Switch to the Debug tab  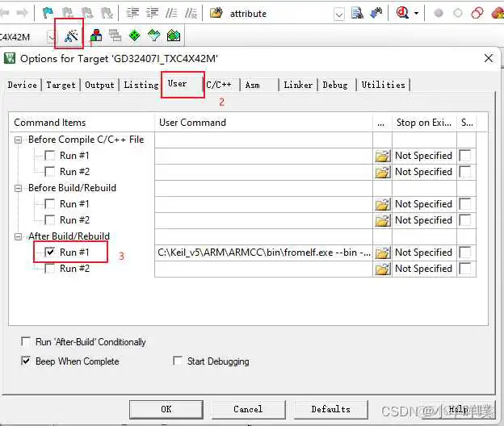click(x=335, y=85)
